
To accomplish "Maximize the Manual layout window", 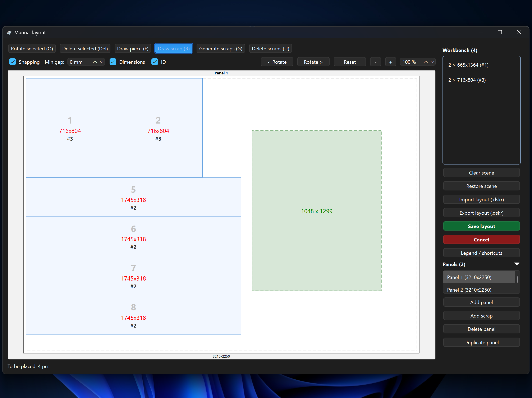I will 500,32.
